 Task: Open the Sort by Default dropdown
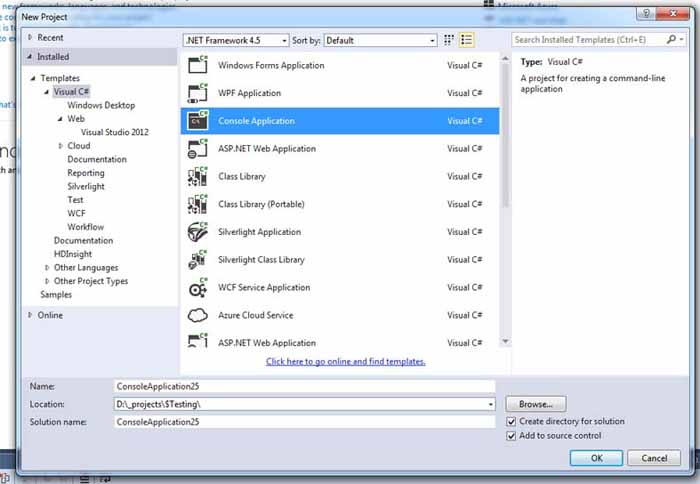pos(380,40)
